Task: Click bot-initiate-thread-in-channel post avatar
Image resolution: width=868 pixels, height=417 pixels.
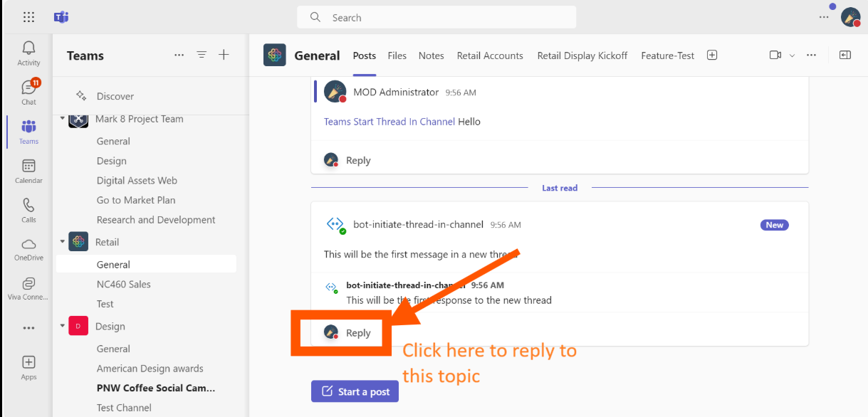Action: coord(335,224)
